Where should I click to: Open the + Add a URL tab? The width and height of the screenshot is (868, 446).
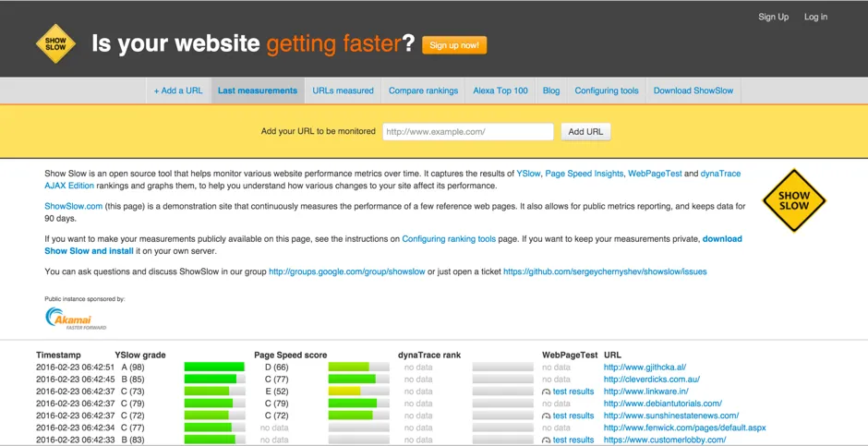178,90
